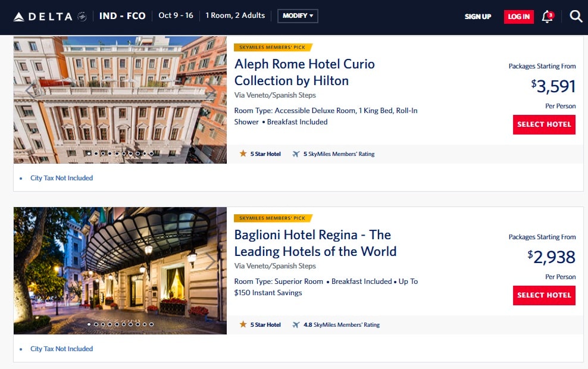Click SkyMiles Members' Pick badge on Aleph Rome
The image size is (588, 369).
click(273, 47)
